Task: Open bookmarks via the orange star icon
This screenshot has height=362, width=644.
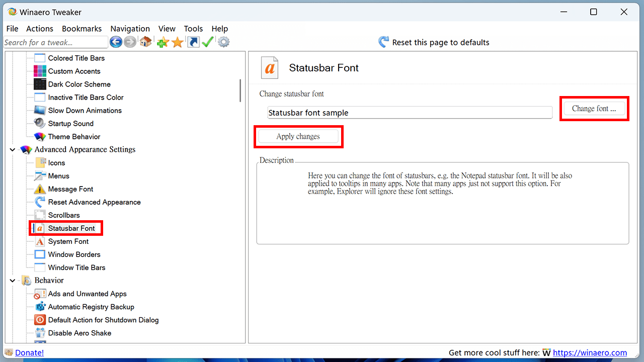Action: coord(177,42)
